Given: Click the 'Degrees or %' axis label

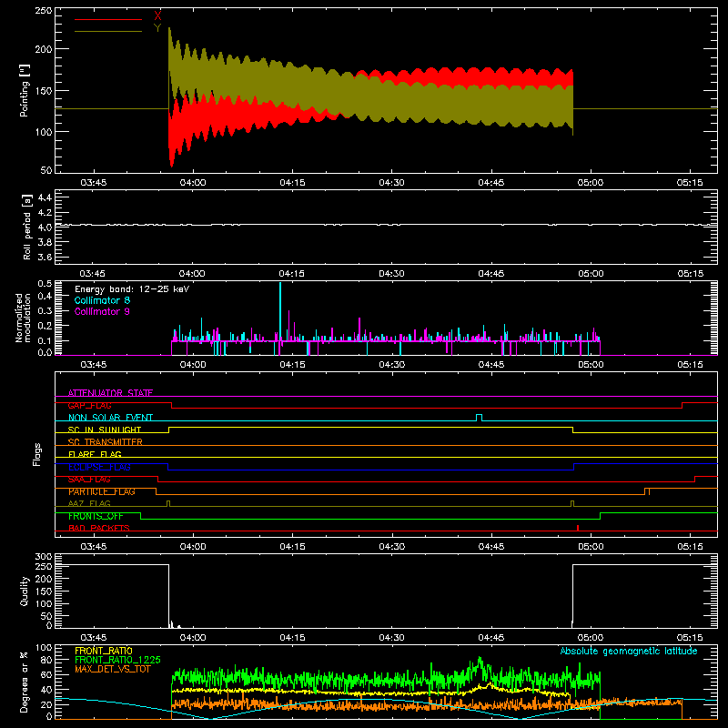Looking at the screenshot, I should pos(24,682).
